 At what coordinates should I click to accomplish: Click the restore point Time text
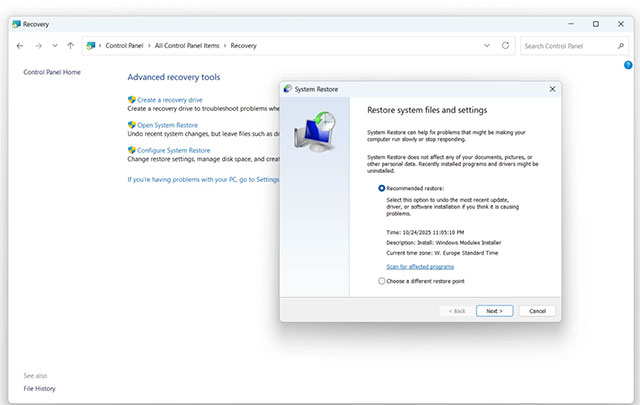[425, 232]
